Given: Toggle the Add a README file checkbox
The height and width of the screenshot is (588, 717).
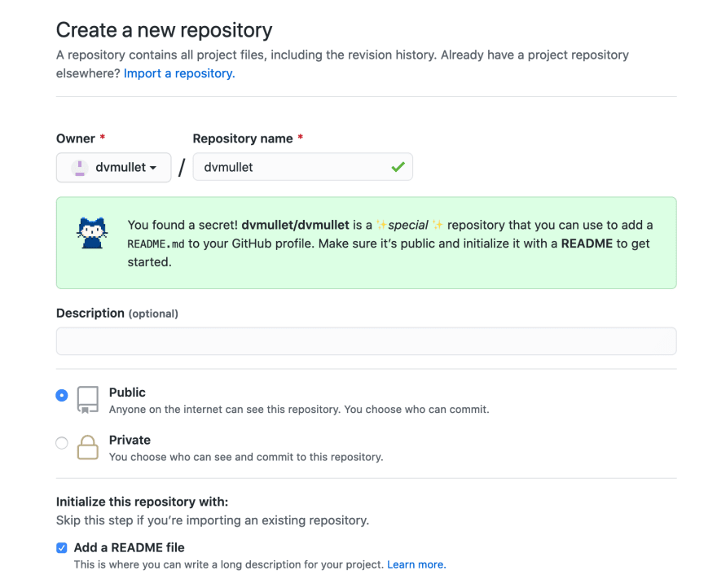Looking at the screenshot, I should pyautogui.click(x=62, y=548).
